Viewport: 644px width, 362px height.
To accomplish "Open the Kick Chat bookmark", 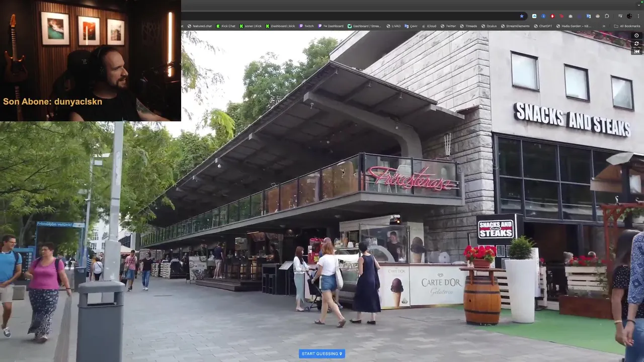I will click(x=226, y=26).
